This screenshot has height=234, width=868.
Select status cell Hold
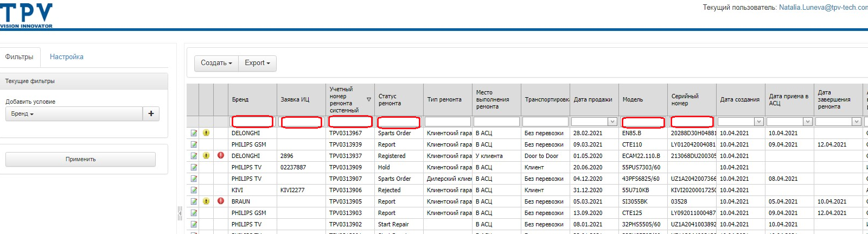coord(399,167)
